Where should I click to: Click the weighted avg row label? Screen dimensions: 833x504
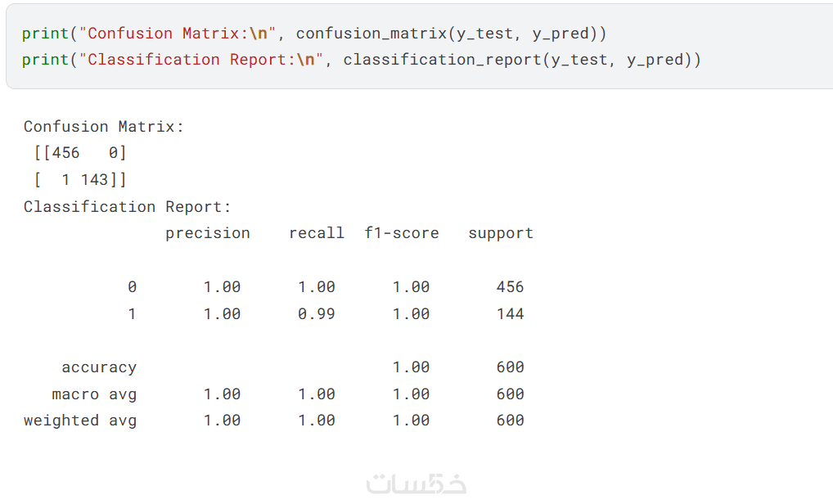(x=80, y=421)
